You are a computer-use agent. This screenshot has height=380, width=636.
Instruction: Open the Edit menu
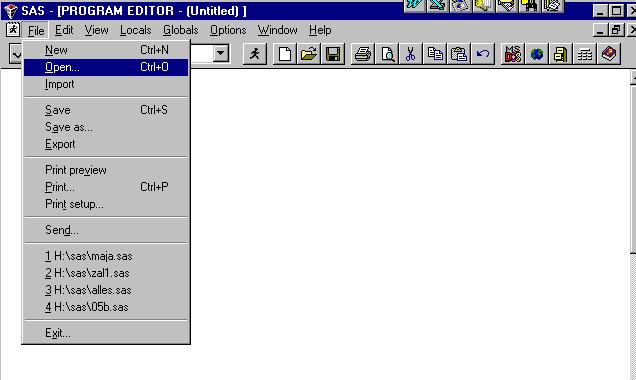(64, 30)
